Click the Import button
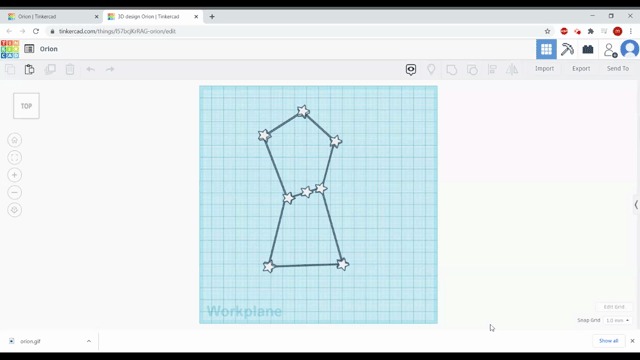 tap(544, 69)
